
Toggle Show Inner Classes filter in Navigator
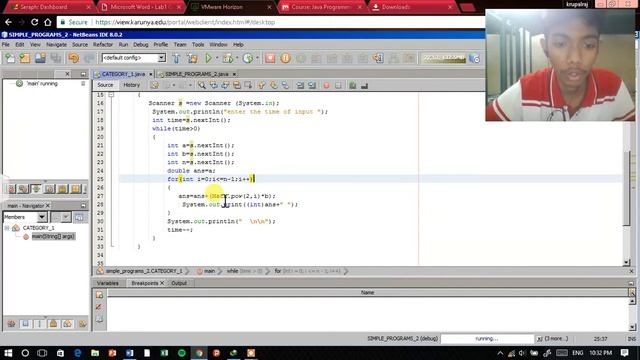(67, 324)
